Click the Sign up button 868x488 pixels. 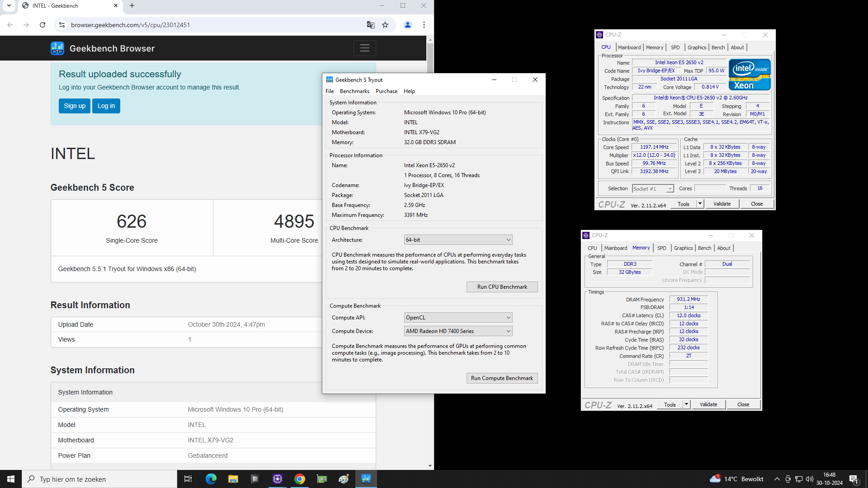(75, 106)
